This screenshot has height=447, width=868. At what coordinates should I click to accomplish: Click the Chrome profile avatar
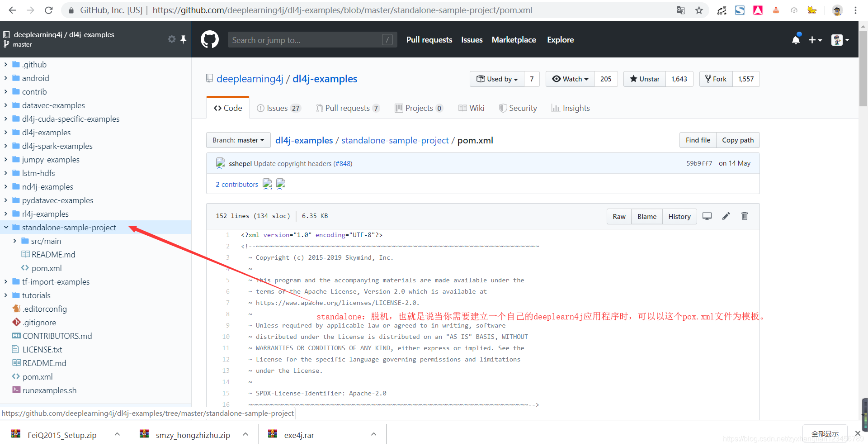[837, 10]
